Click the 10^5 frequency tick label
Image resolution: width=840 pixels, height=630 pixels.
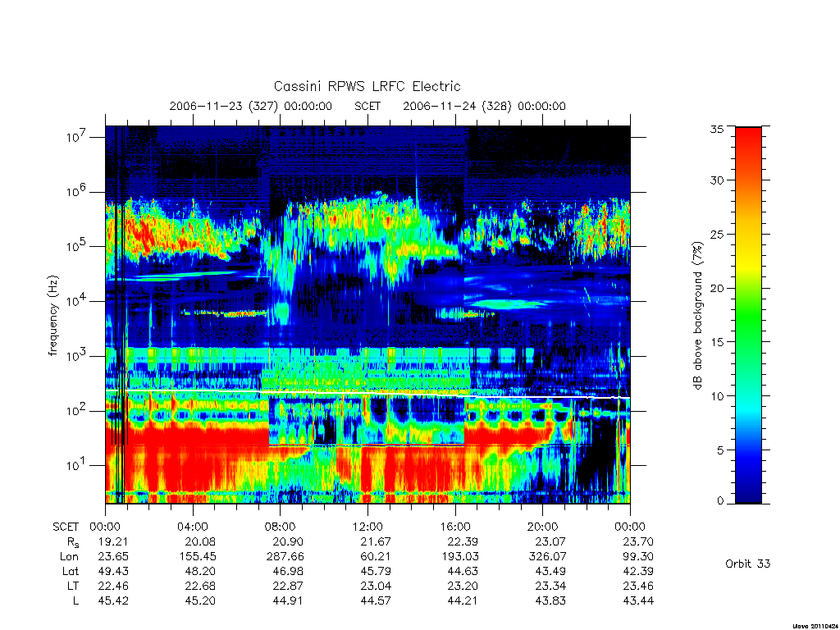[x=76, y=246]
